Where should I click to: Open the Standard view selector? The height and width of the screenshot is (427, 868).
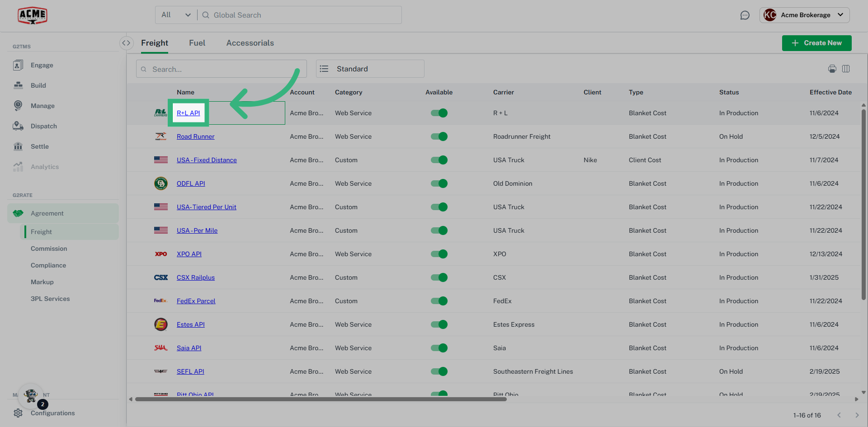click(x=370, y=69)
